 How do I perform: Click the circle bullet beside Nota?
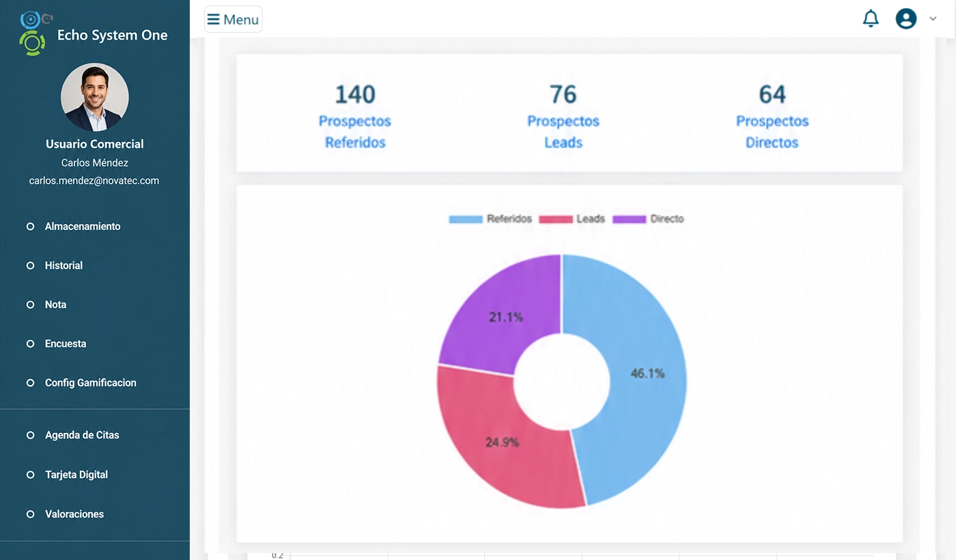[x=30, y=305]
